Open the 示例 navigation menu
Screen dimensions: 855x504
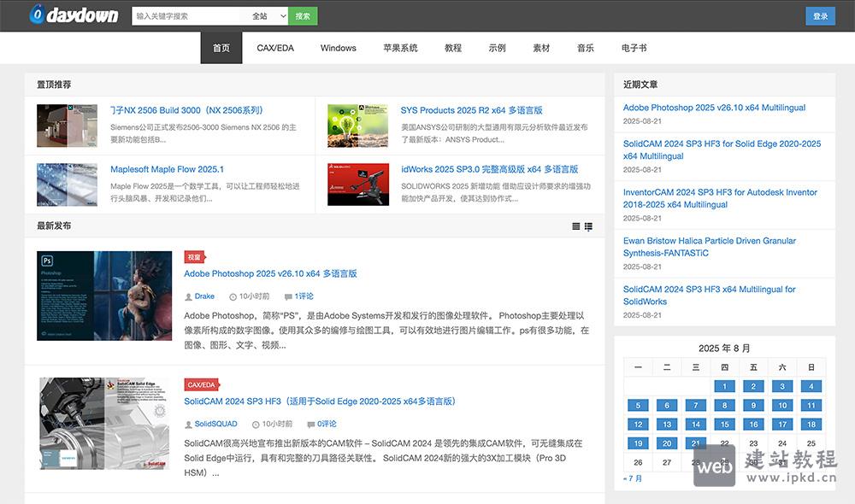click(498, 48)
